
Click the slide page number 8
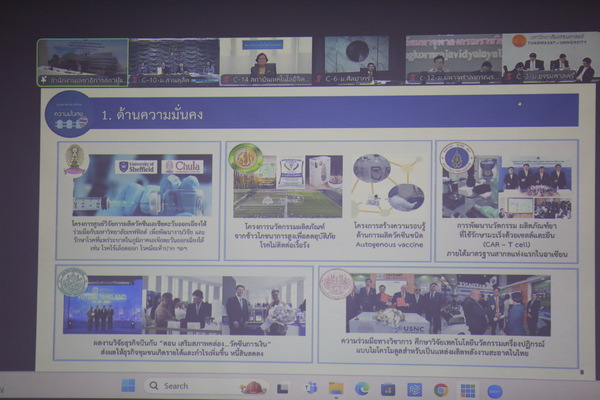582,372
